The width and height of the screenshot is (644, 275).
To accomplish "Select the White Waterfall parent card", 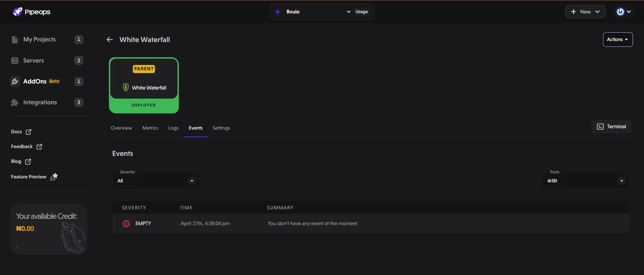I will [x=144, y=85].
